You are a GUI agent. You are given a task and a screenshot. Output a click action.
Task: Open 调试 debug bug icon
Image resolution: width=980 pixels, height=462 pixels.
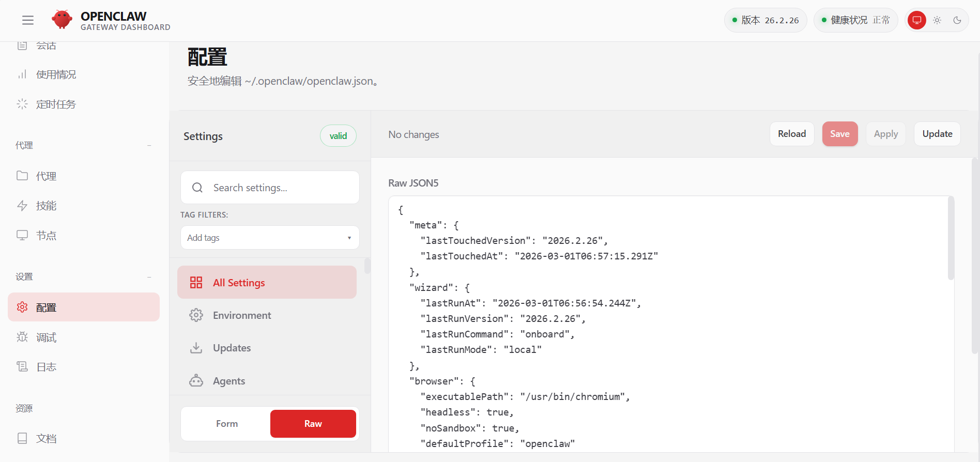(x=22, y=337)
